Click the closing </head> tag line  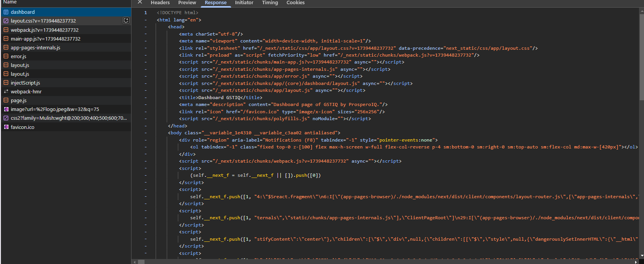[x=177, y=126]
